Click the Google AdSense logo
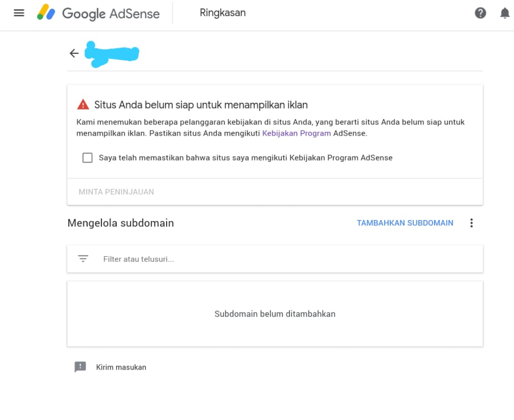 click(x=98, y=13)
